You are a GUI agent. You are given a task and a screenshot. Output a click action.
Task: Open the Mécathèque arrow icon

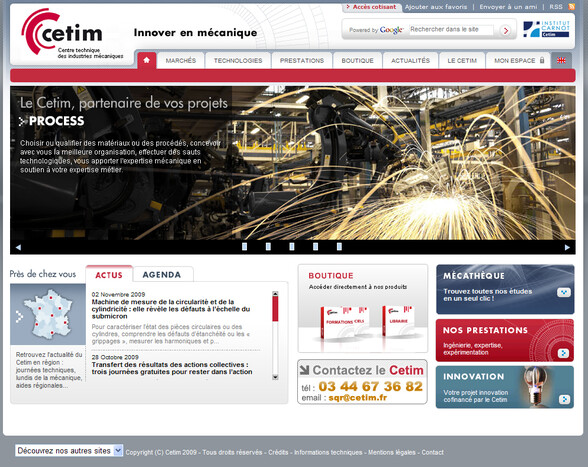click(563, 292)
